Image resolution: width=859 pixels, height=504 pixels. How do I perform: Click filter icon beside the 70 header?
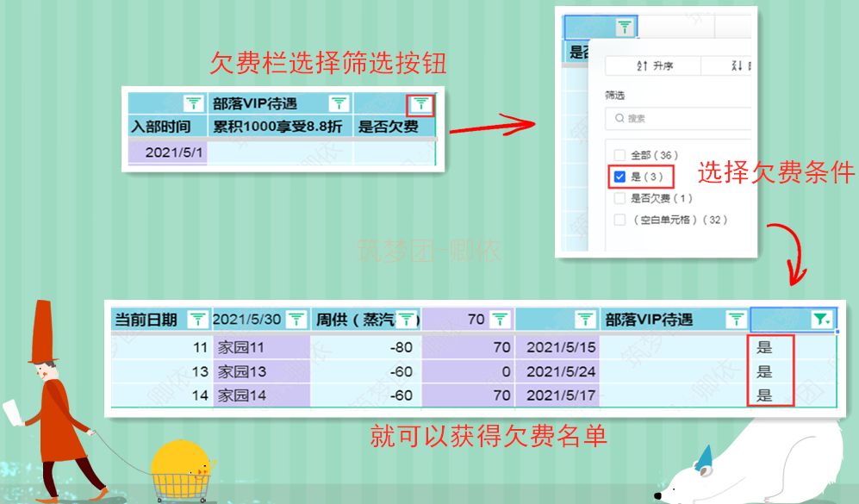click(x=500, y=320)
